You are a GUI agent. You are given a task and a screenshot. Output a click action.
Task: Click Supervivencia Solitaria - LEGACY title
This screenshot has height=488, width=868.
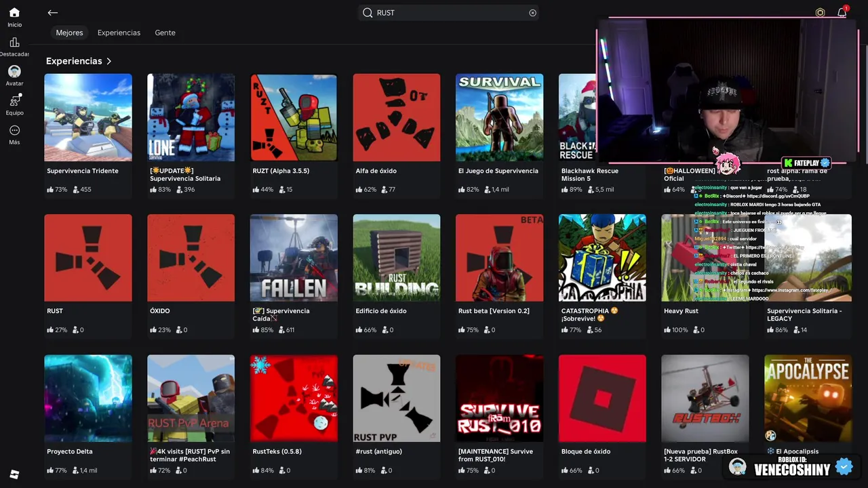pos(804,314)
